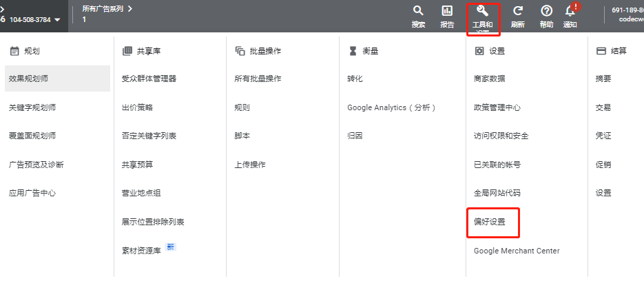
Task: Click the 结算 billing card icon
Action: tap(601, 51)
